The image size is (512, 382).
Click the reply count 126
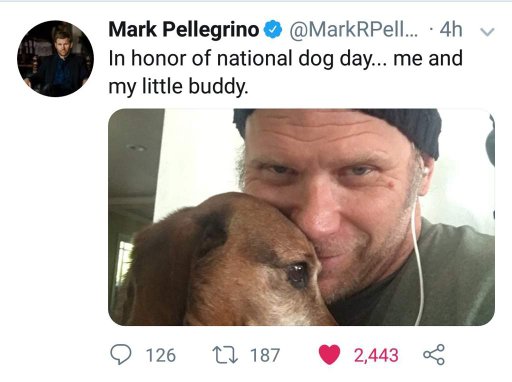pos(161,355)
